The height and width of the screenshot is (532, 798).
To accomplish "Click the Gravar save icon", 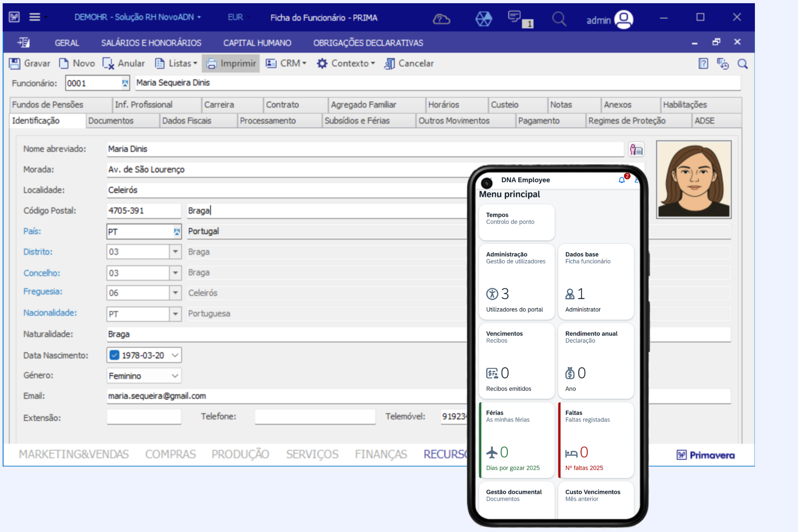I will coord(15,63).
